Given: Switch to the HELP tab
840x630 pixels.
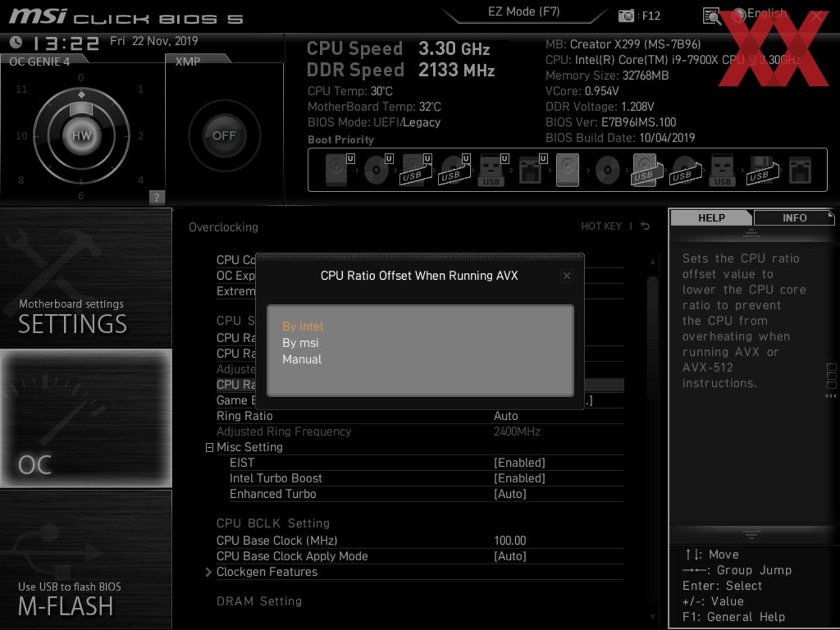Looking at the screenshot, I should tap(711, 218).
